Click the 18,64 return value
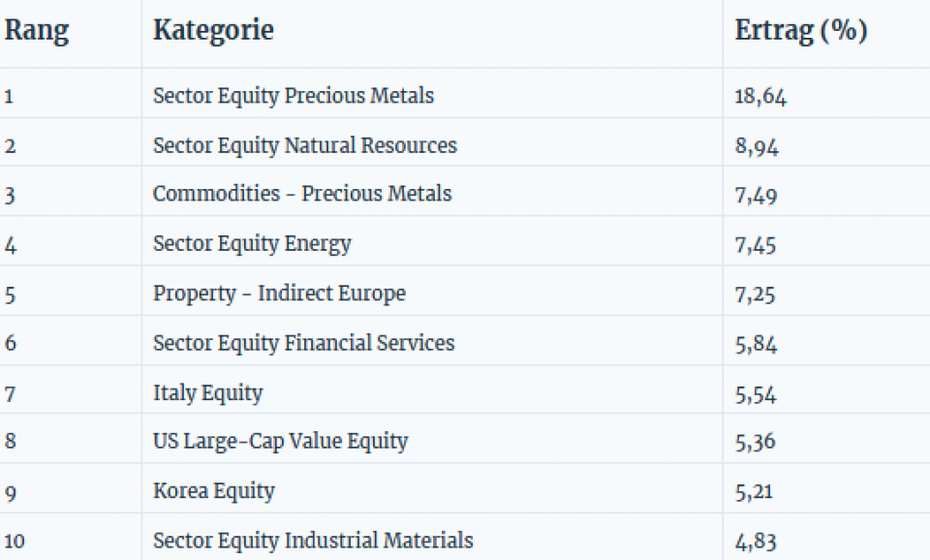The height and width of the screenshot is (560, 930). tap(760, 97)
